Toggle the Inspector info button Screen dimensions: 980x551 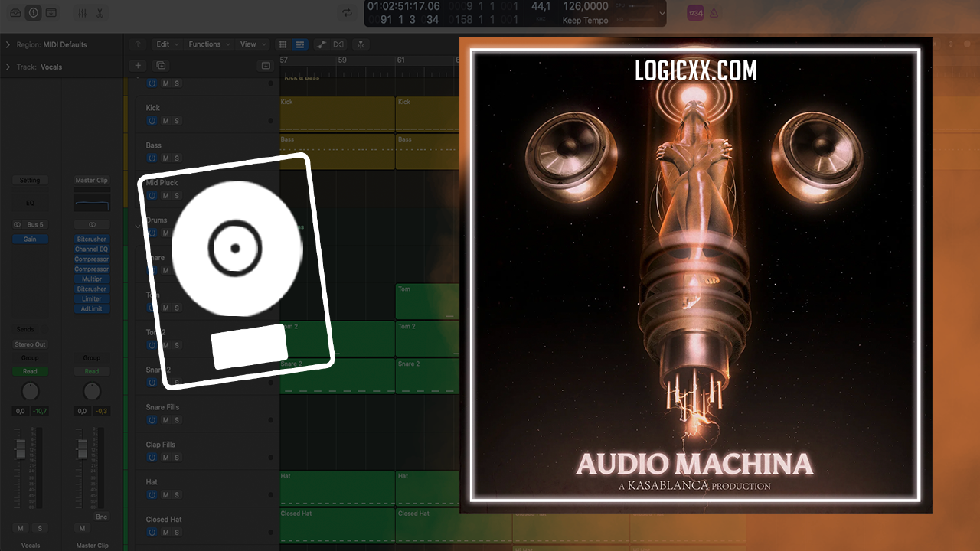(34, 12)
